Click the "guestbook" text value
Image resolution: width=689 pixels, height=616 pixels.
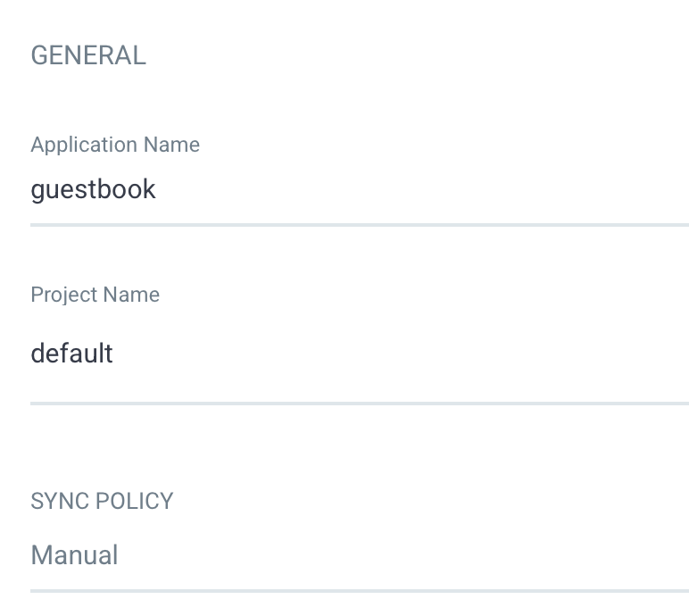point(93,190)
